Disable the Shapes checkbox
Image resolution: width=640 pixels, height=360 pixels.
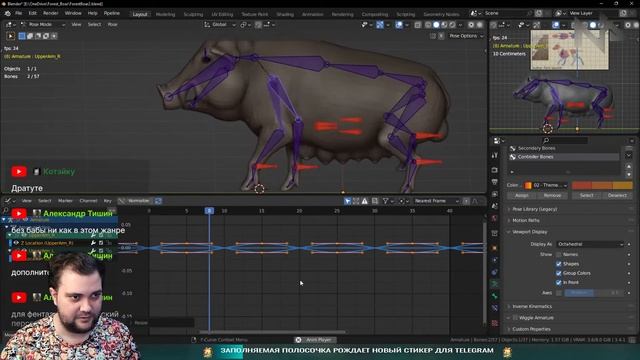559,264
